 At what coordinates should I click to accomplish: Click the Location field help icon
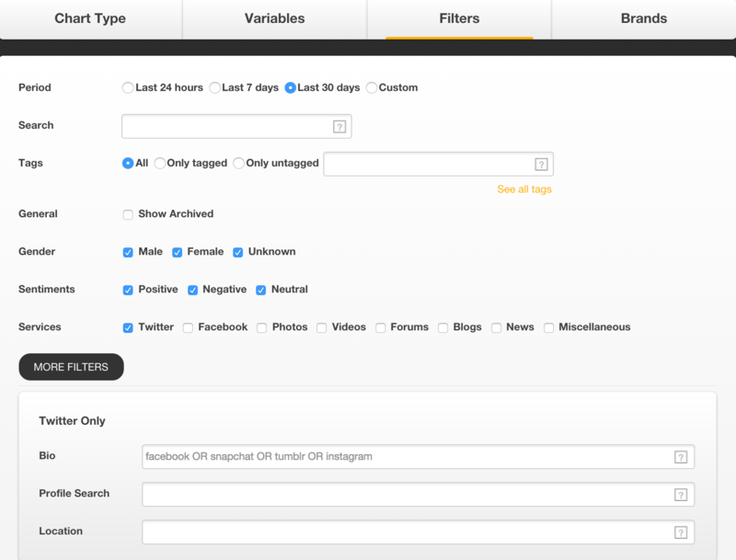(681, 532)
